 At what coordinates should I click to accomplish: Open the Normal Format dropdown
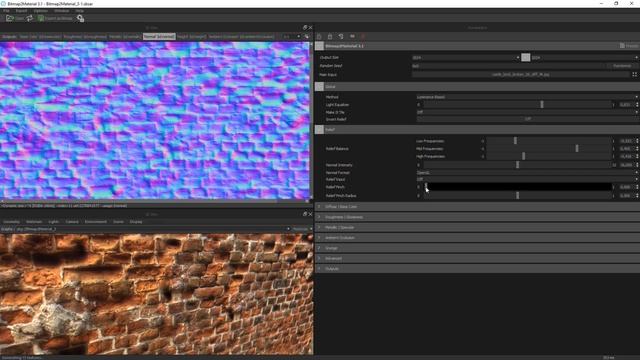527,173
